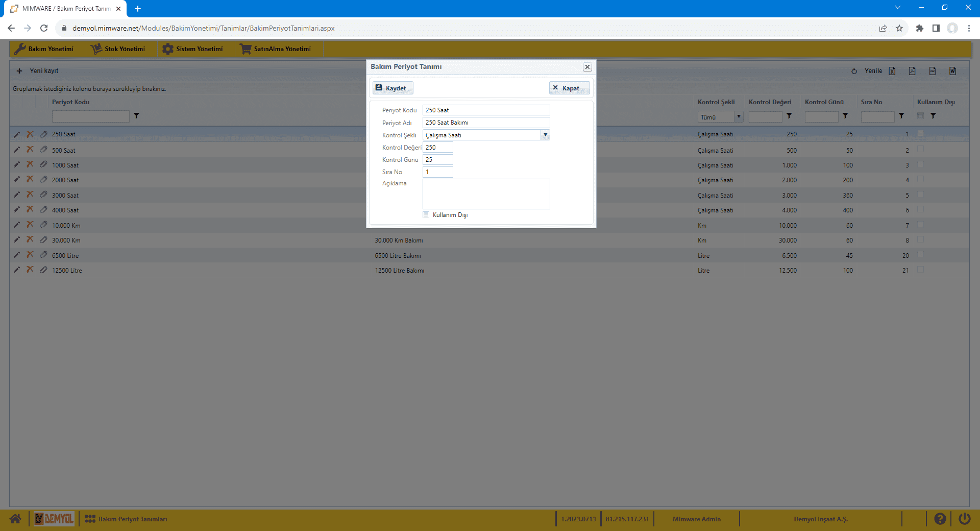
Task: Click attachment paperclip icon for 2000 Saat row
Action: click(x=43, y=180)
